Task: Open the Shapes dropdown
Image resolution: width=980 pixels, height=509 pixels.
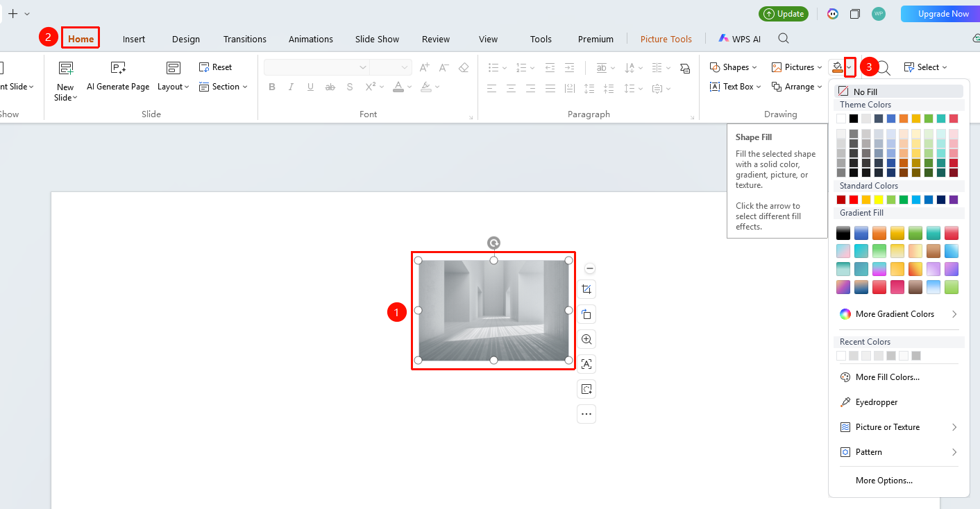Action: (734, 67)
